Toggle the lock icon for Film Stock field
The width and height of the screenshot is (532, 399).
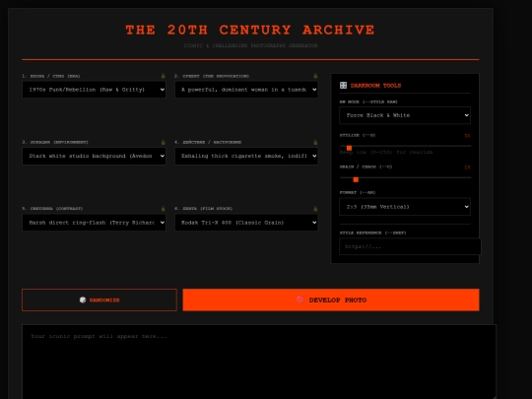pyautogui.click(x=315, y=209)
